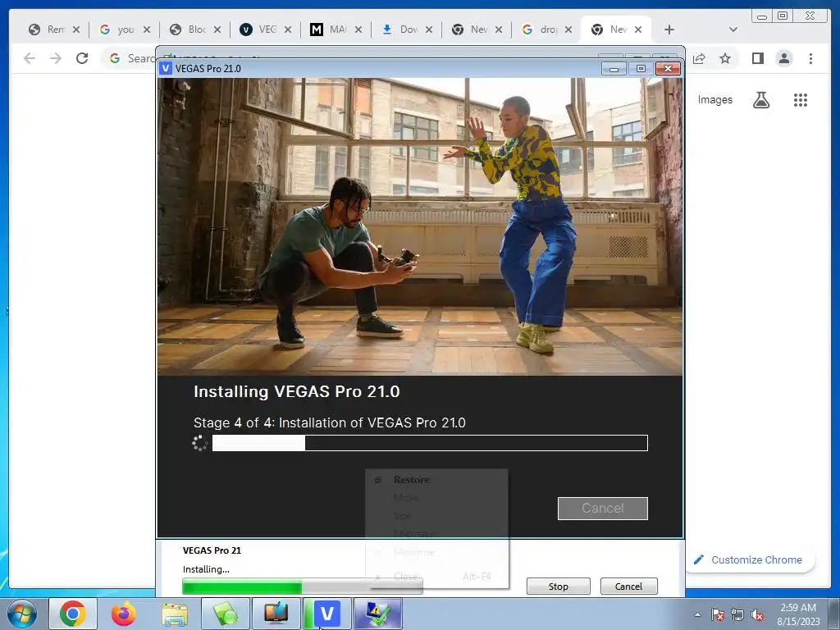Open the Google apps grid
840x630 pixels.
pos(801,99)
